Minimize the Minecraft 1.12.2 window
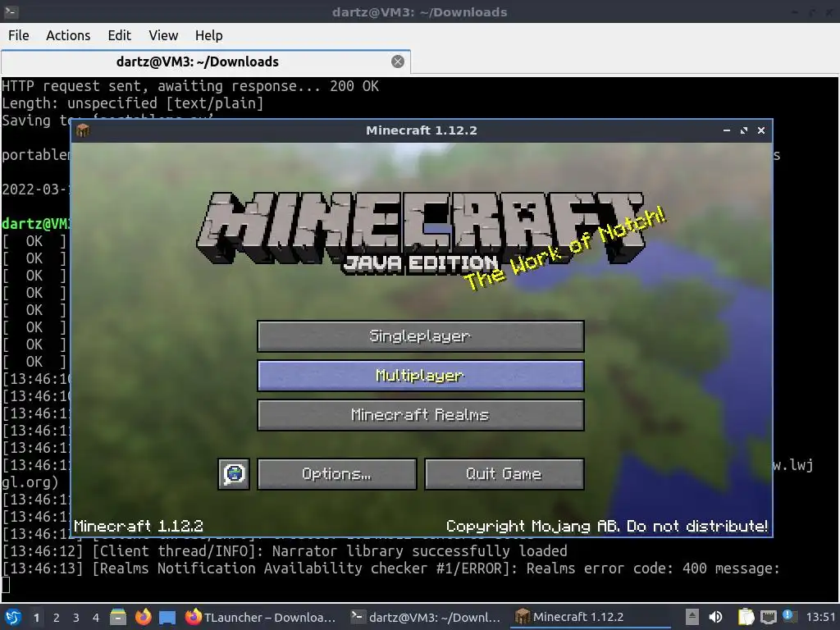The height and width of the screenshot is (630, 840). pyautogui.click(x=727, y=130)
